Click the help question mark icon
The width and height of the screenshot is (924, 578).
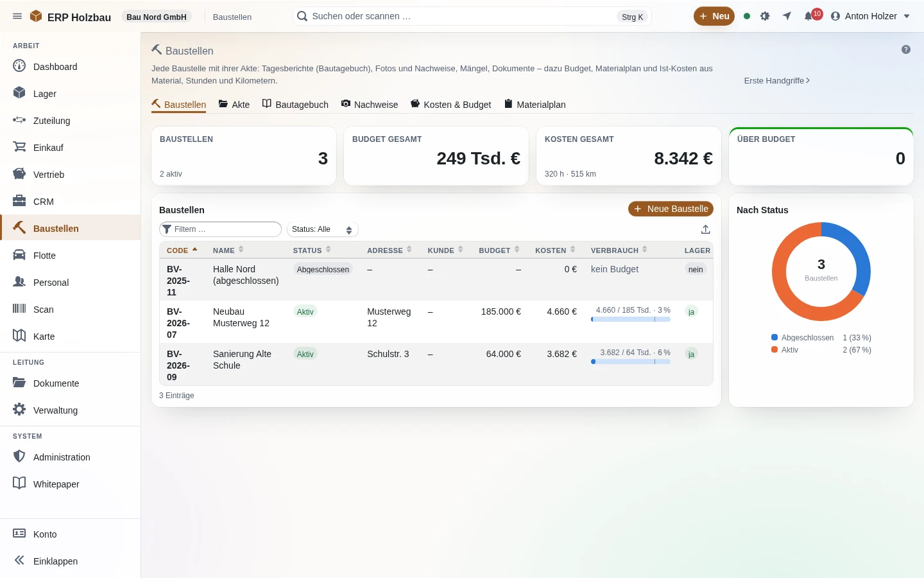(906, 49)
